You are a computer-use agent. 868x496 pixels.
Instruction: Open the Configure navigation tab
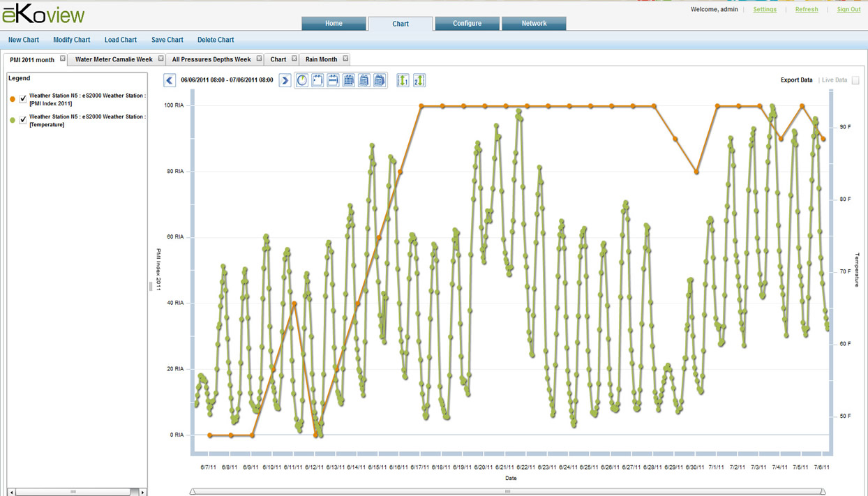click(x=467, y=24)
